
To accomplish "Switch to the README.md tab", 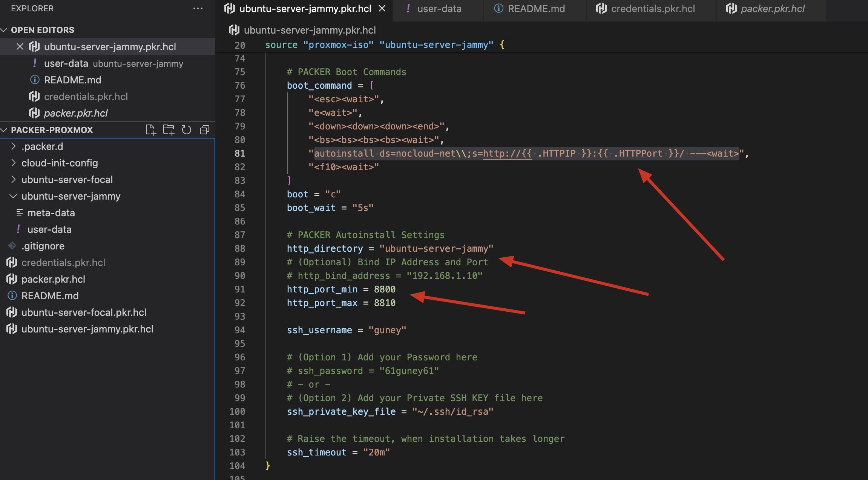I will tap(535, 8).
